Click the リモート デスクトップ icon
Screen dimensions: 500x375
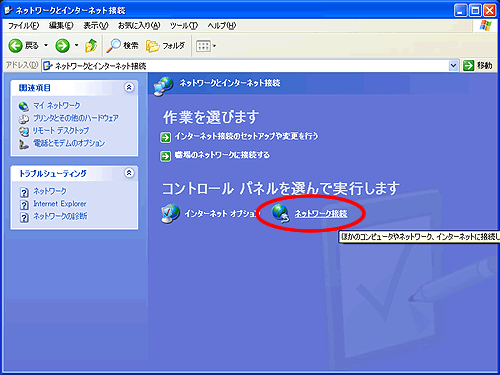tap(24, 131)
